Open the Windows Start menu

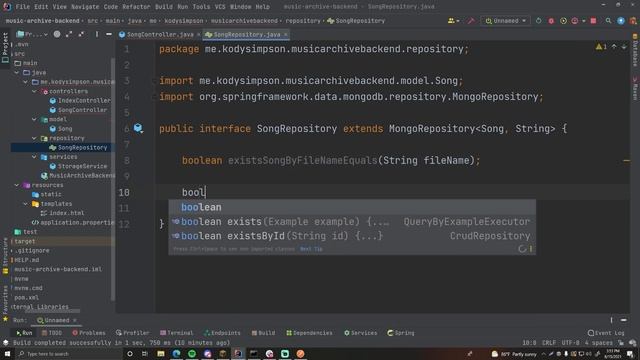pyautogui.click(x=7, y=354)
